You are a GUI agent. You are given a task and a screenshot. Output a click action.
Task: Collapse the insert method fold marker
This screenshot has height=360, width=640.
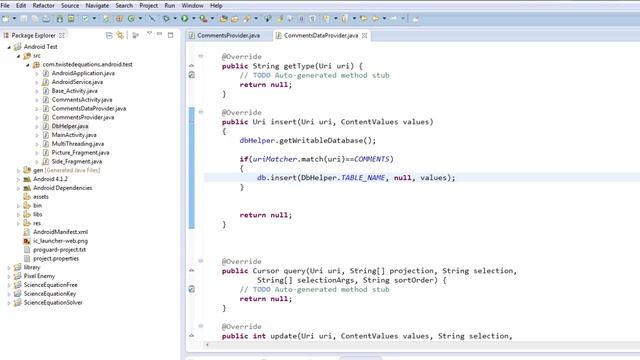201,111
